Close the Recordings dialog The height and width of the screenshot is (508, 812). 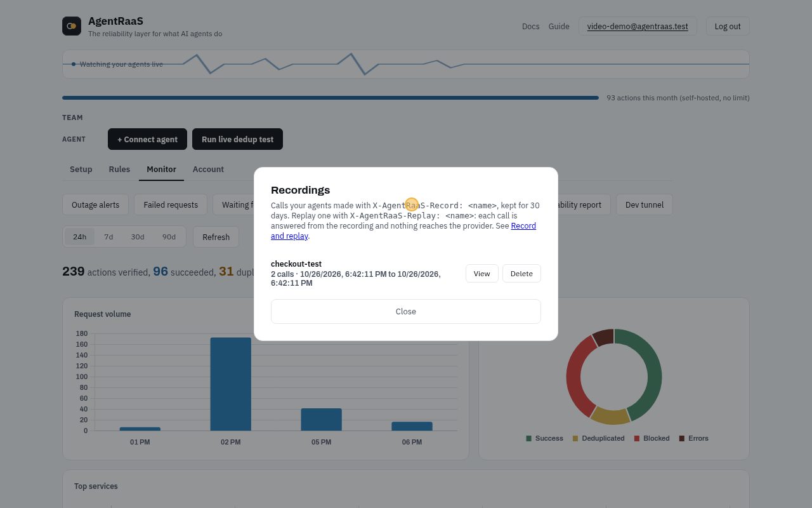tap(406, 312)
